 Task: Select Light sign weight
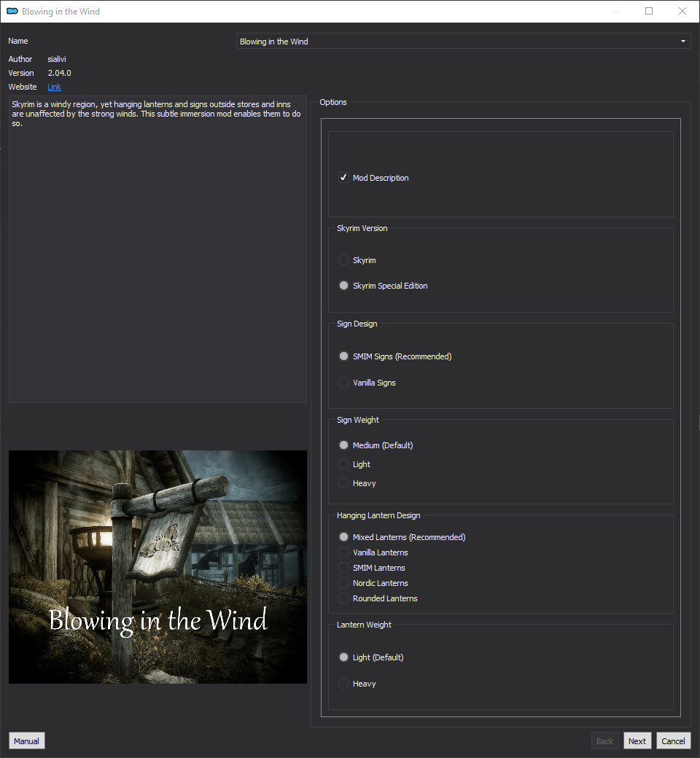[343, 464]
